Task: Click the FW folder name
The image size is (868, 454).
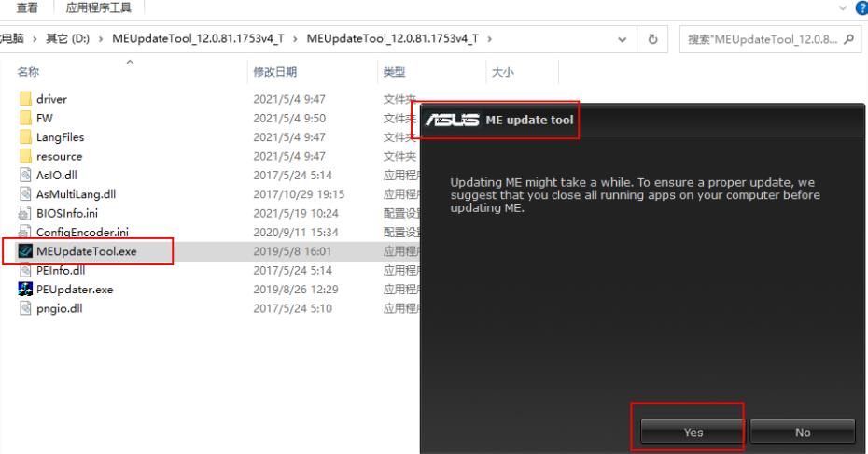Action: (x=44, y=118)
